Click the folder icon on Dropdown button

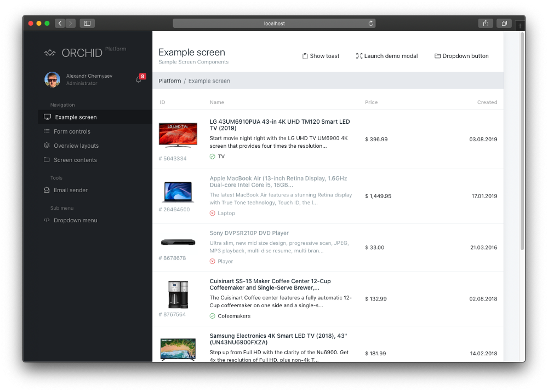(x=437, y=56)
